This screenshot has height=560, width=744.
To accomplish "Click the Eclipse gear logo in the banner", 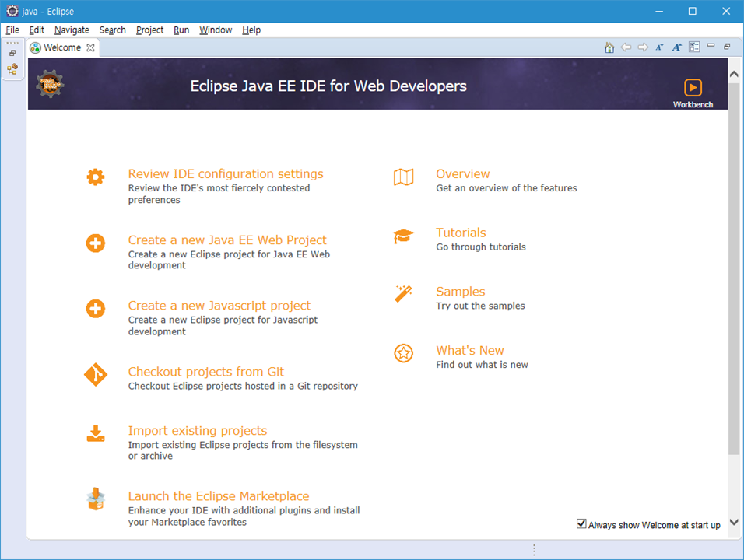I will [x=50, y=84].
